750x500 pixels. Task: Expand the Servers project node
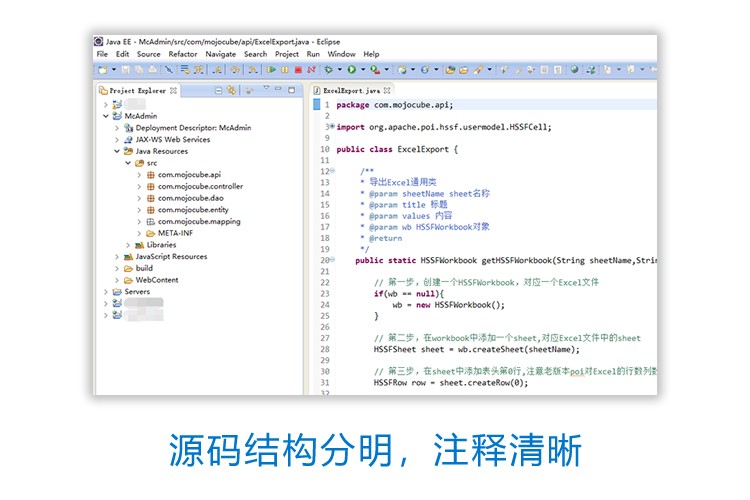[x=106, y=291]
